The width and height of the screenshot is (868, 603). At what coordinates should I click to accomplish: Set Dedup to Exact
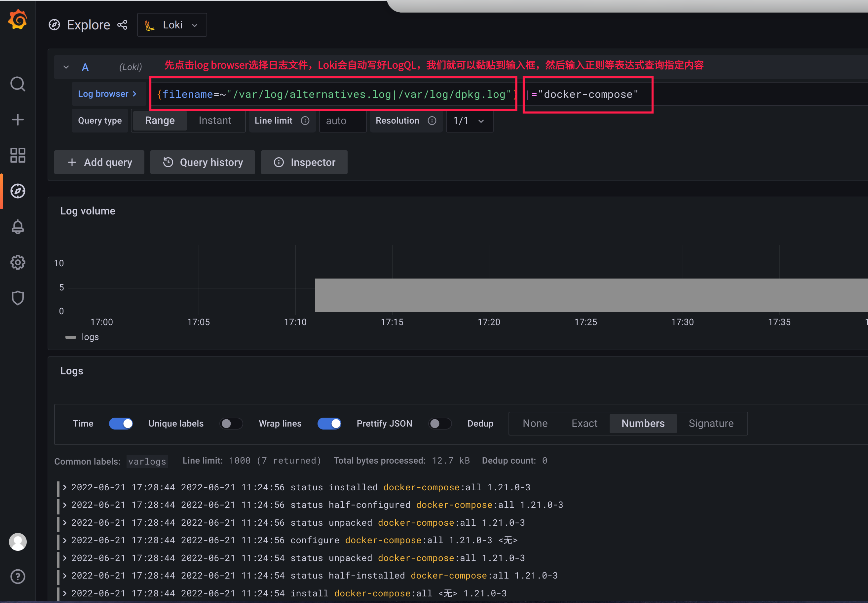tap(584, 424)
